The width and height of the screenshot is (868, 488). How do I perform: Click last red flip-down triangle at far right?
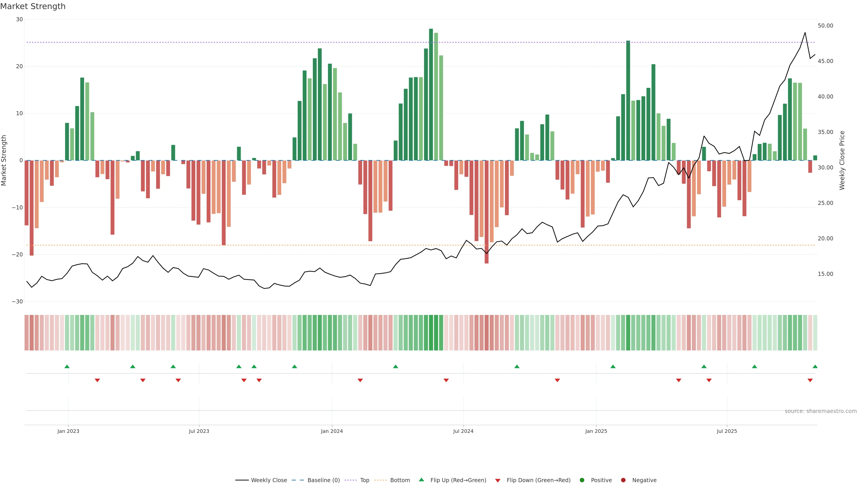click(810, 380)
